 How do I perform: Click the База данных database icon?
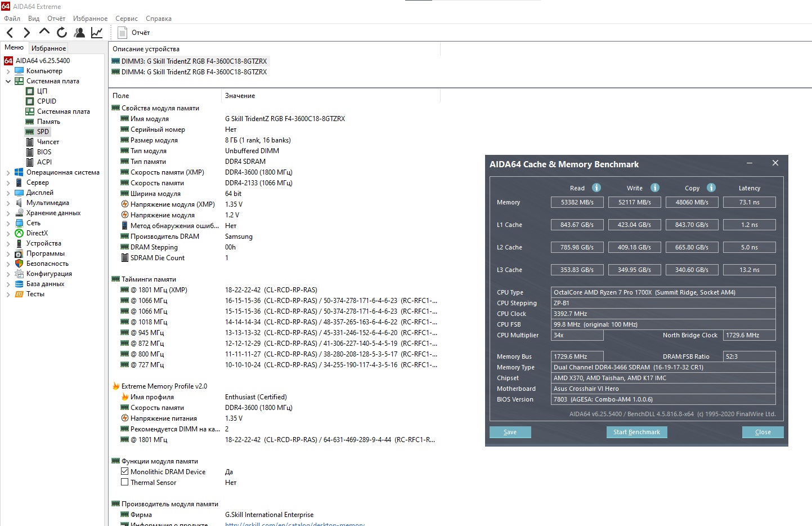[19, 284]
